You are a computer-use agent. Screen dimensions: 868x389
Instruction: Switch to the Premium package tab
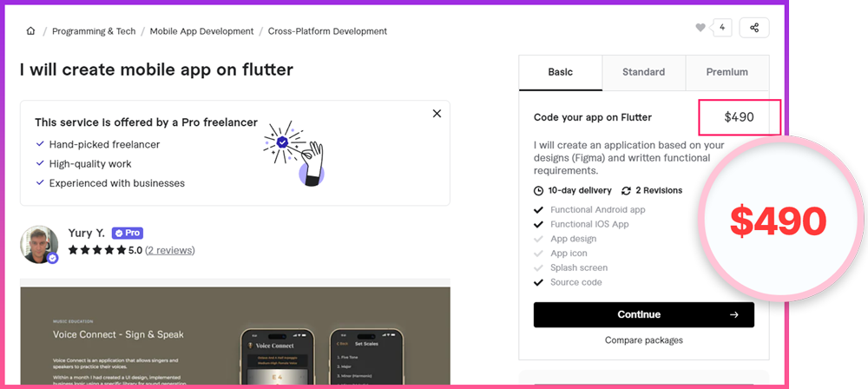[727, 72]
